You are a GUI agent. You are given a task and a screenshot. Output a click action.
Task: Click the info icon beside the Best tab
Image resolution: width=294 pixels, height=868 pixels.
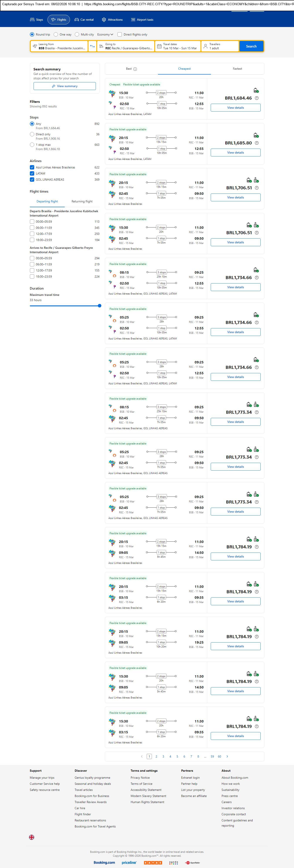(x=135, y=69)
